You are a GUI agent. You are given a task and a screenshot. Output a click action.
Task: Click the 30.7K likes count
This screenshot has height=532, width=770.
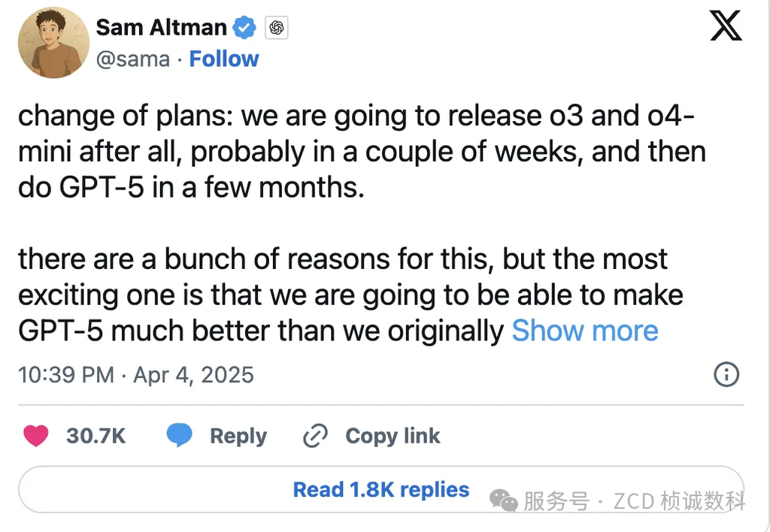tap(95, 436)
